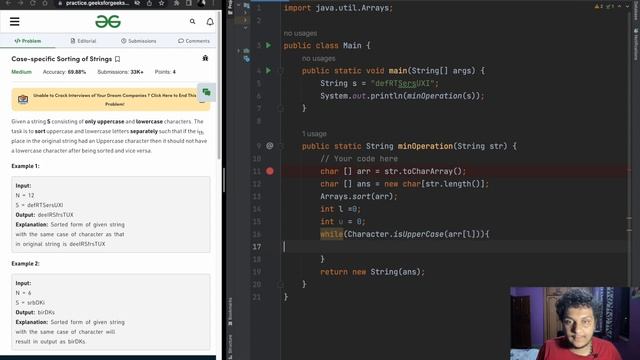The width and height of the screenshot is (640, 360).
Task: Click 'return new String(ans);' line
Action: pyautogui.click(x=372, y=272)
